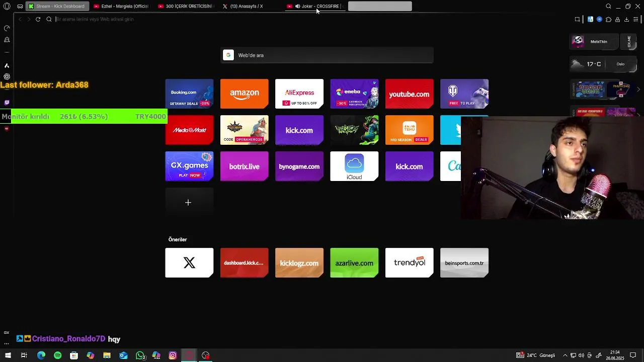The height and width of the screenshot is (362, 644).
Task: Open Easy Setup menu icon
Action: pos(636,20)
